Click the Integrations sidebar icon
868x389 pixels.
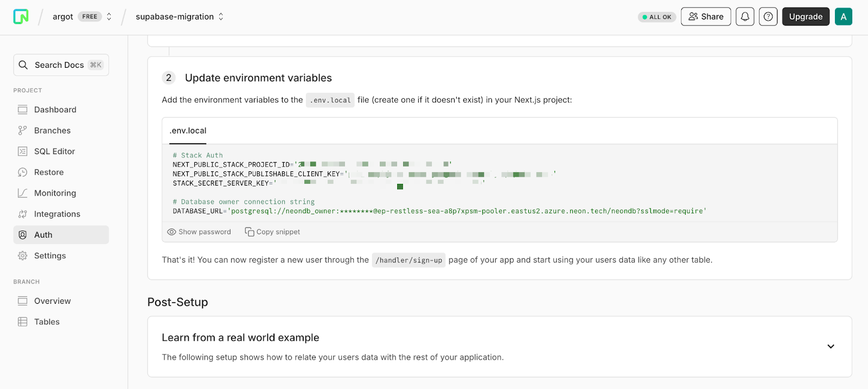(x=22, y=214)
